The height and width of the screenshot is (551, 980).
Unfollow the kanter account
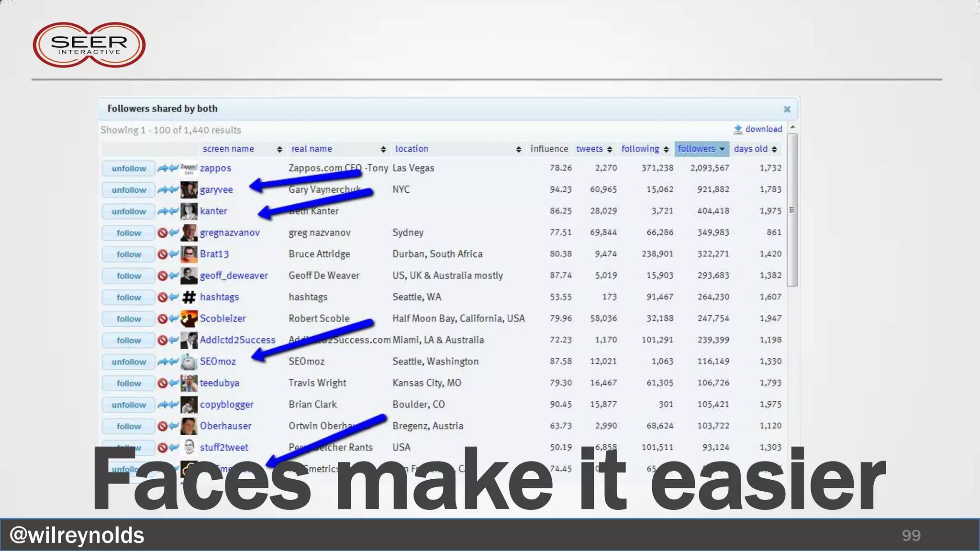point(129,211)
